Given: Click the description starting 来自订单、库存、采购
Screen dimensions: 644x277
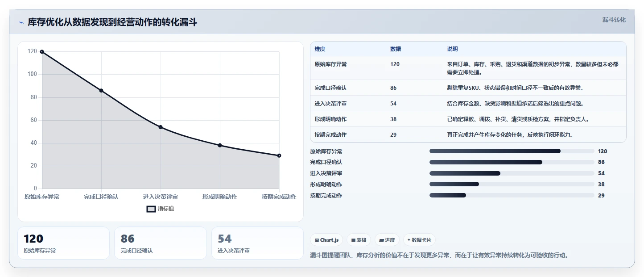Looking at the screenshot, I should (533, 68).
